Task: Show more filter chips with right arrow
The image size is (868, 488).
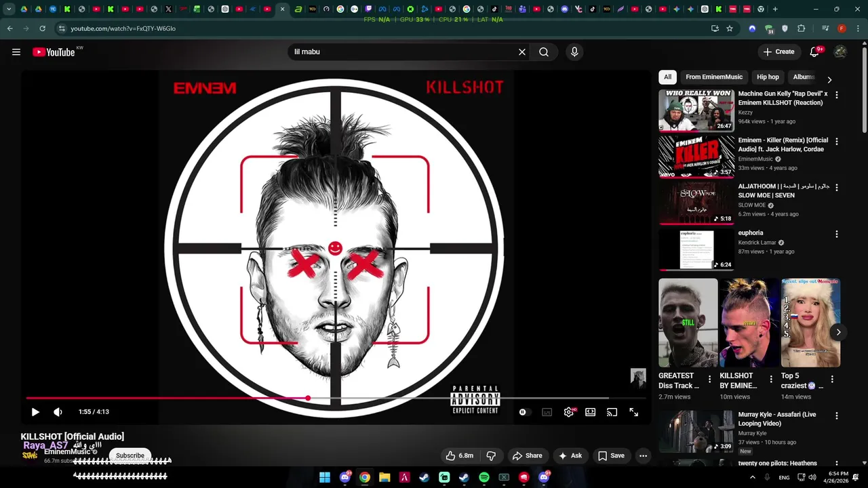Action: (x=829, y=79)
